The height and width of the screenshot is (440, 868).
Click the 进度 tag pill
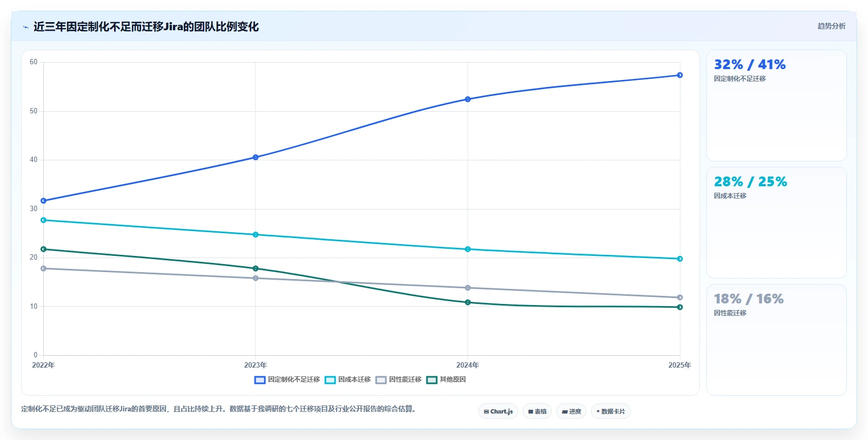(571, 411)
